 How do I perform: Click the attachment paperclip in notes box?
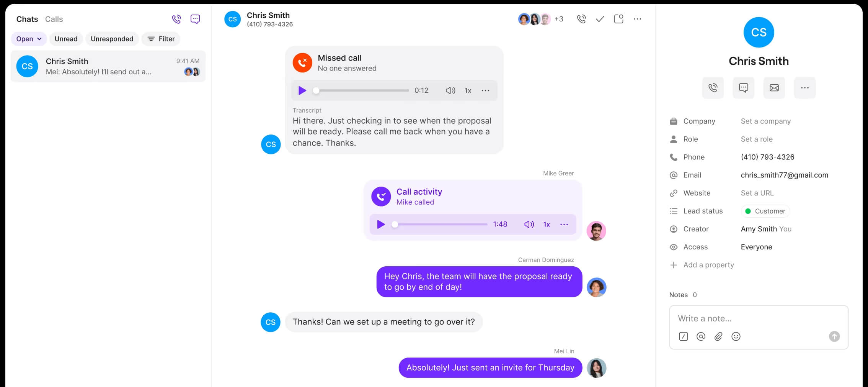[x=718, y=336]
